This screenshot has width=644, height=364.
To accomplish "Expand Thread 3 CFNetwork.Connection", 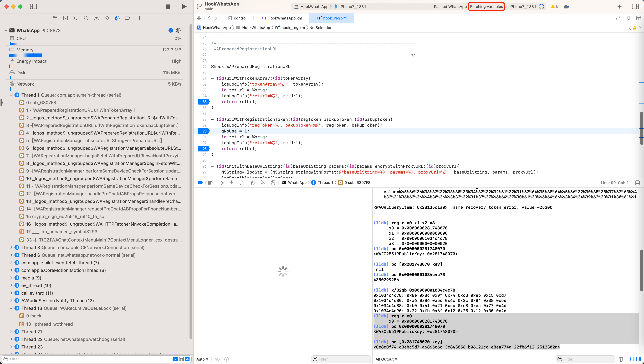I will point(11,247).
